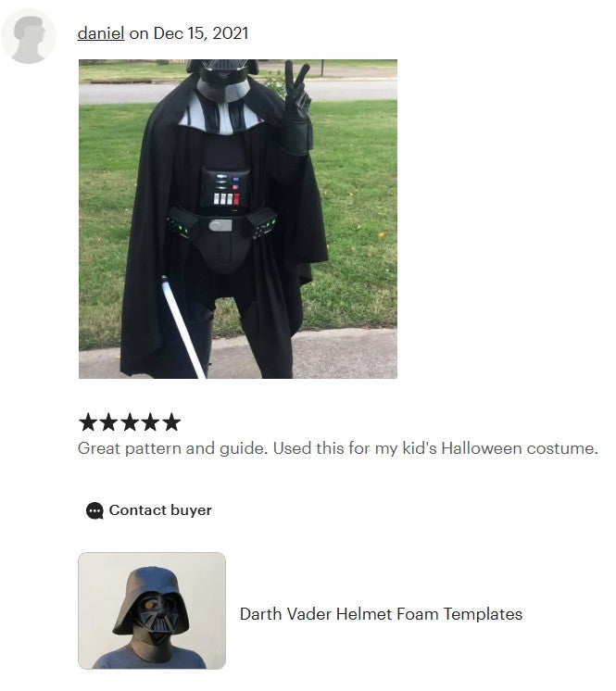This screenshot has width=616, height=691.
Task: Click the blue shirt in product thumbnail
Action: pyautogui.click(x=149, y=658)
